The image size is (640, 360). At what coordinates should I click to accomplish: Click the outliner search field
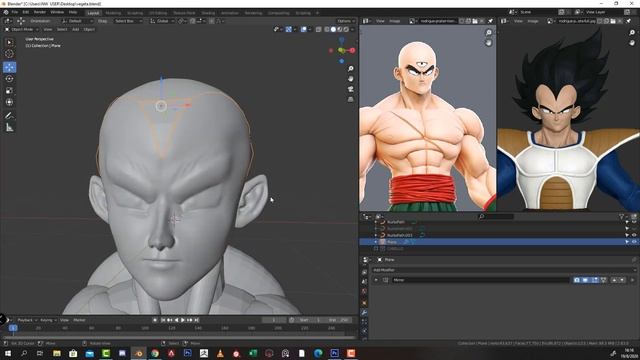point(496,217)
